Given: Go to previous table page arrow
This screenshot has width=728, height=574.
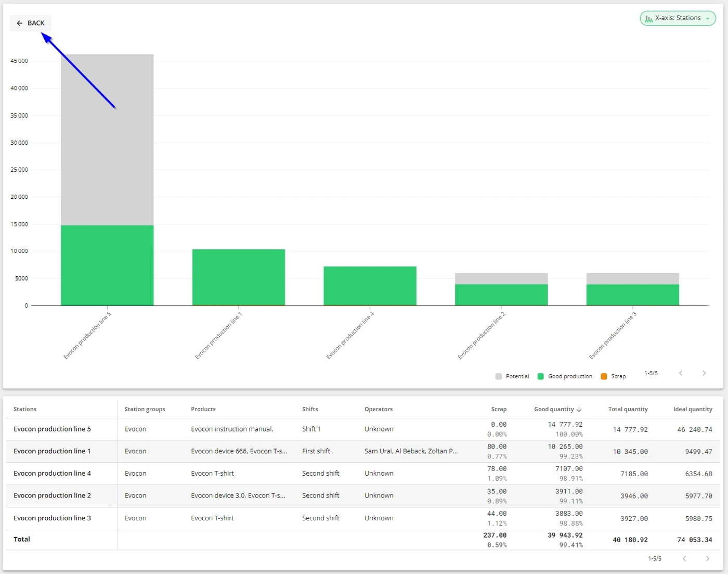Looking at the screenshot, I should (x=684, y=558).
